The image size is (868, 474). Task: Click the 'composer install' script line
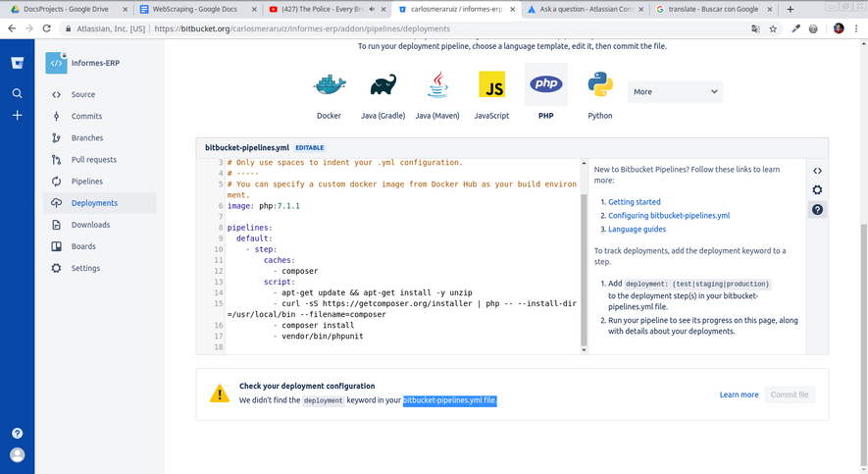(x=318, y=326)
